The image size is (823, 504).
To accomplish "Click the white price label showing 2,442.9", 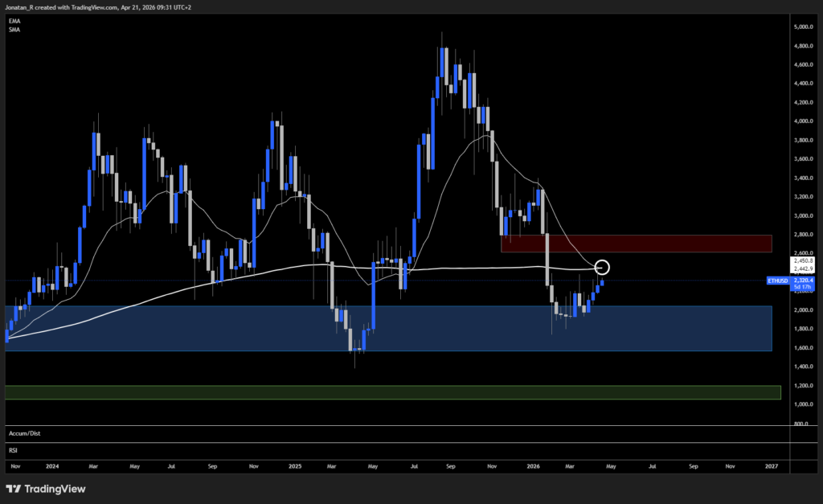I will 801,268.
